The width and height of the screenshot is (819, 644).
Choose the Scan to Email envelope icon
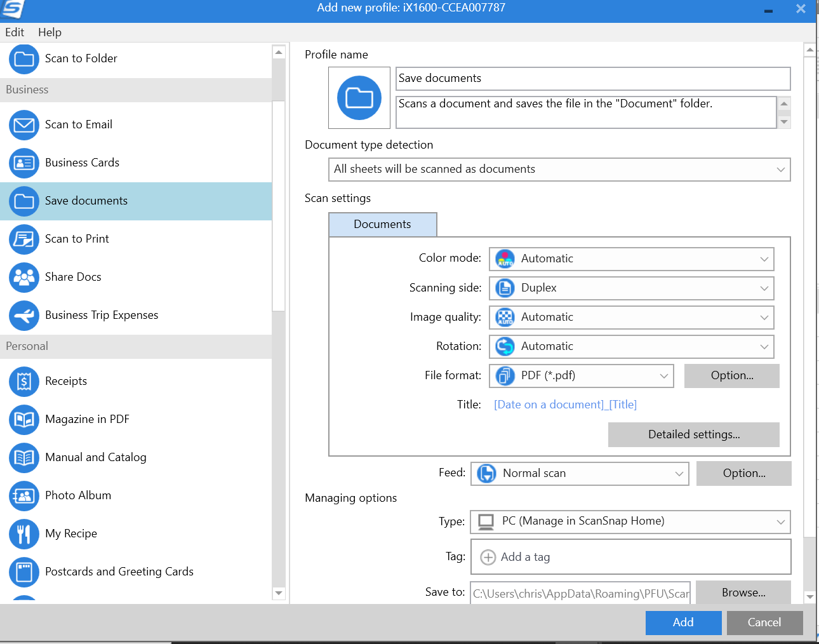(24, 125)
